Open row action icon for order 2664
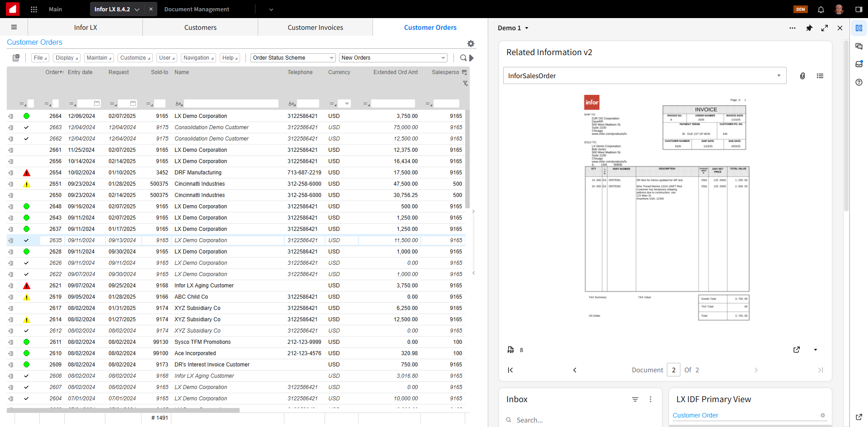Viewport: 868px width, 427px height. click(x=10, y=116)
